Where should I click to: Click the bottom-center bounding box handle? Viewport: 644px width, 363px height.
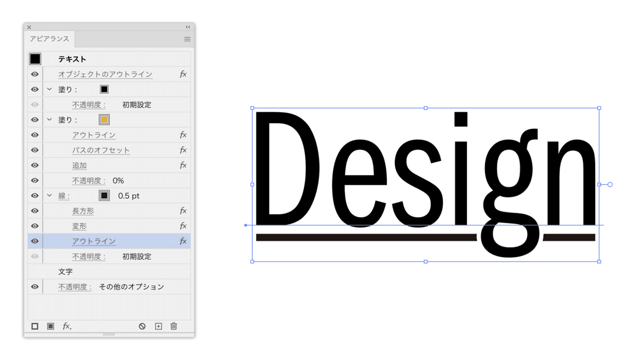(x=426, y=262)
